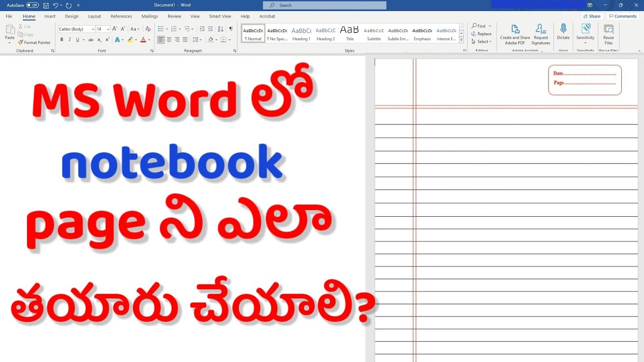Click Increase Indent icon
Viewport: 644px width, 362px height.
209,29
